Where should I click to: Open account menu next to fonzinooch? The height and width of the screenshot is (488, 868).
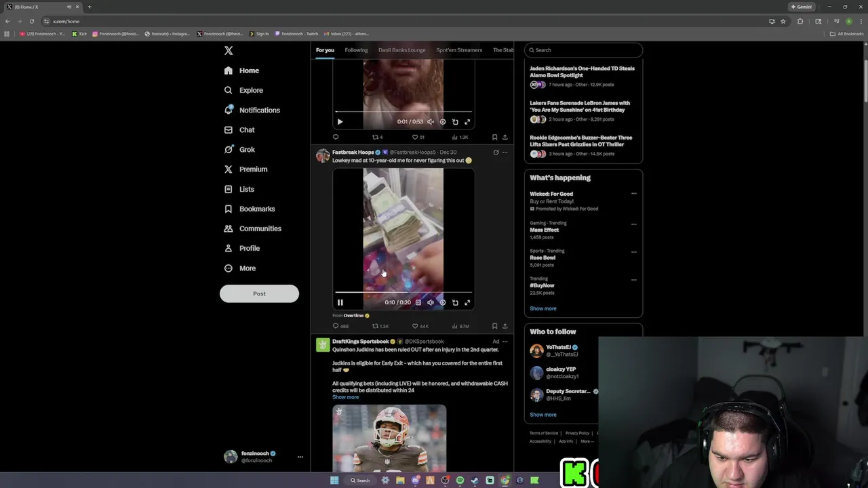pos(300,457)
